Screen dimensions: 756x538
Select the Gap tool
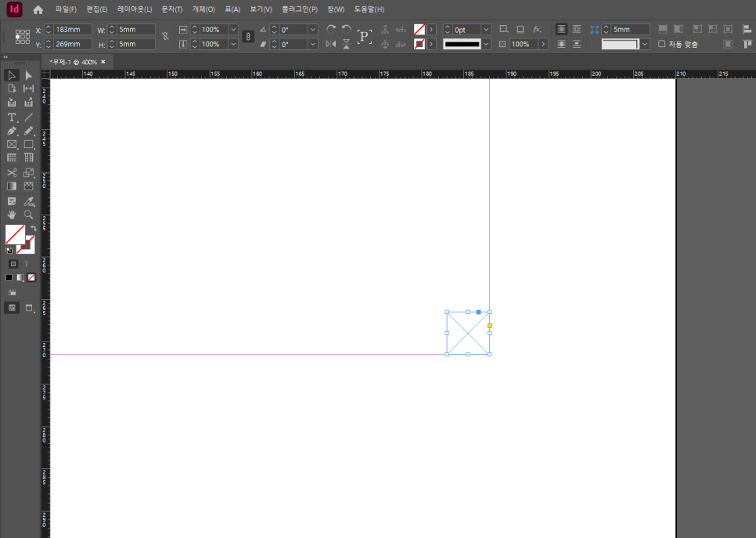(x=28, y=88)
